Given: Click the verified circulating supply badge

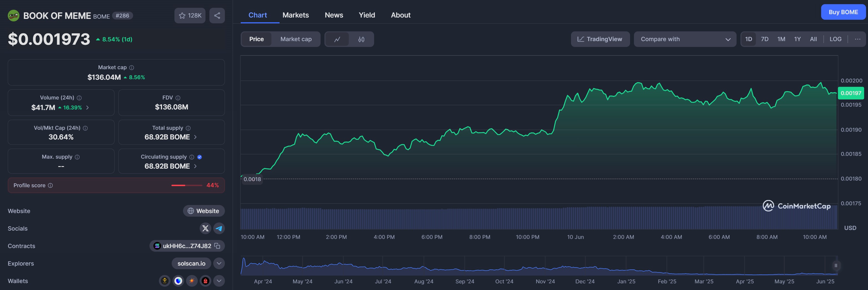Looking at the screenshot, I should click(x=199, y=157).
